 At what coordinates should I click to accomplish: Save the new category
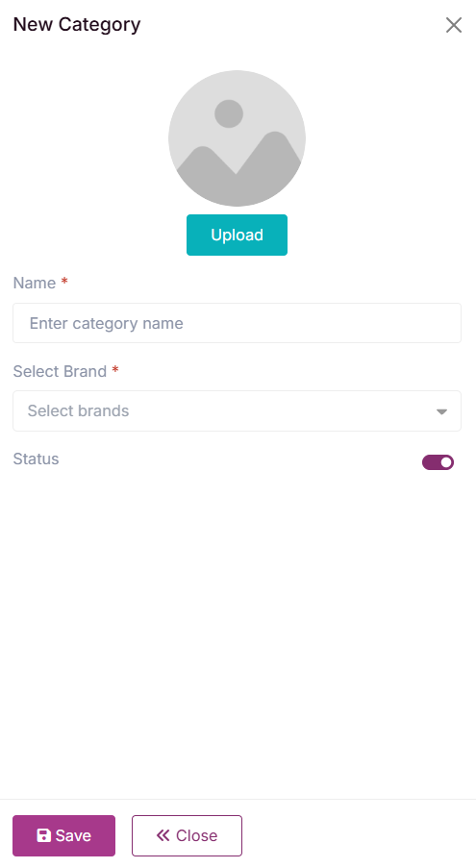pyautogui.click(x=63, y=835)
